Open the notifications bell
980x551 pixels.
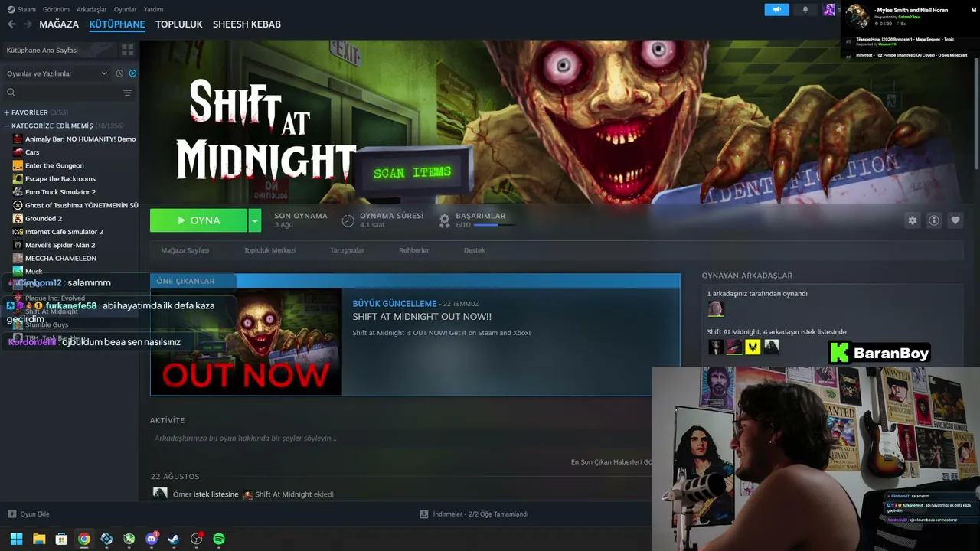click(x=805, y=10)
